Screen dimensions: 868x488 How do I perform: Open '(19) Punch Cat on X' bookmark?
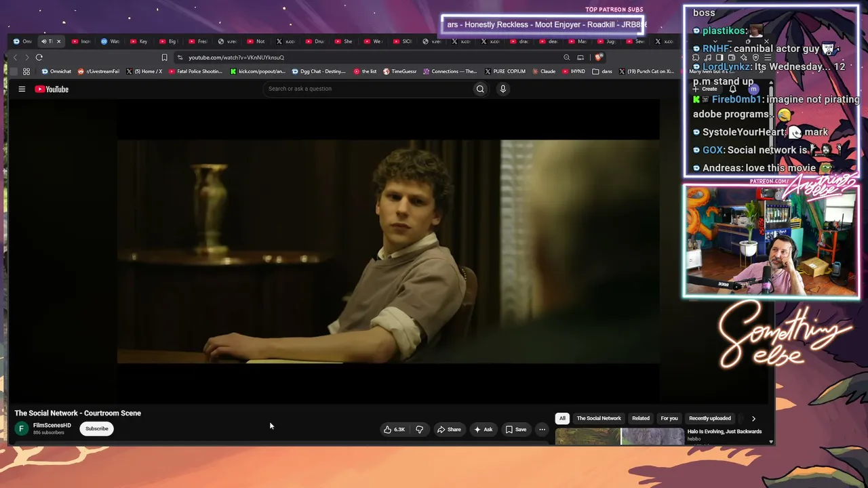point(646,71)
